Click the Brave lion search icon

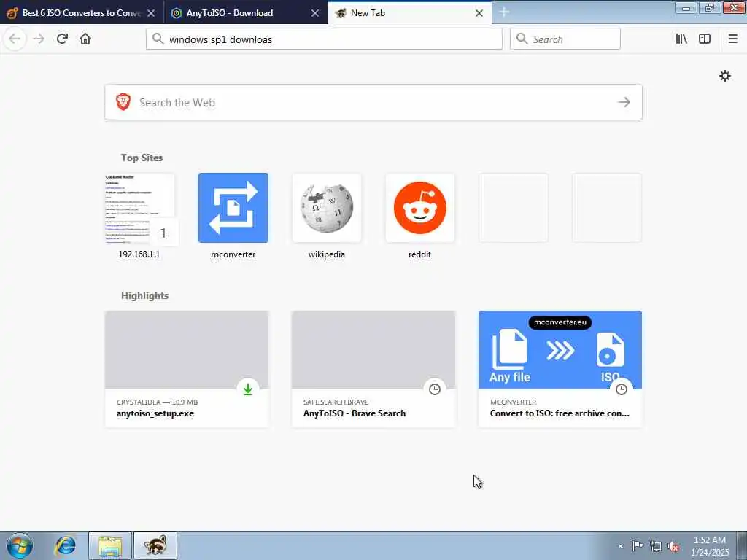(123, 102)
